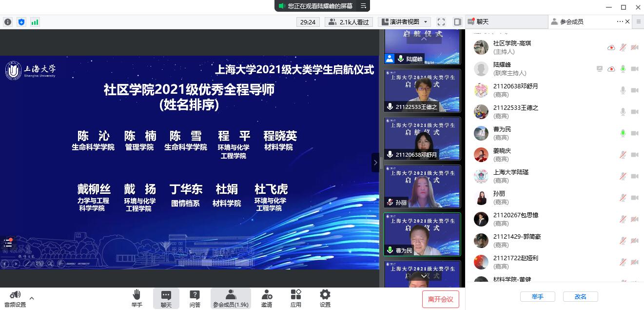Click speaker mic icon on 陆耀峰 thumbnail
The image size is (644, 310).
click(401, 59)
